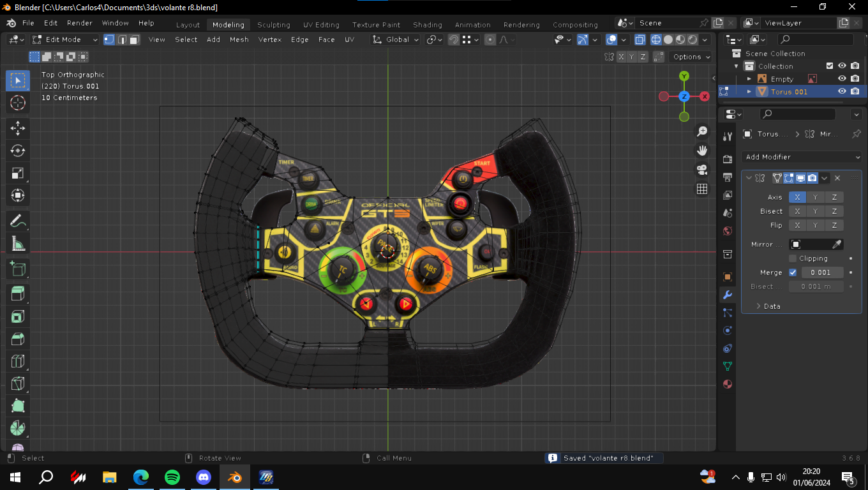
Task: Click the Merge distance value field
Action: pyautogui.click(x=822, y=272)
